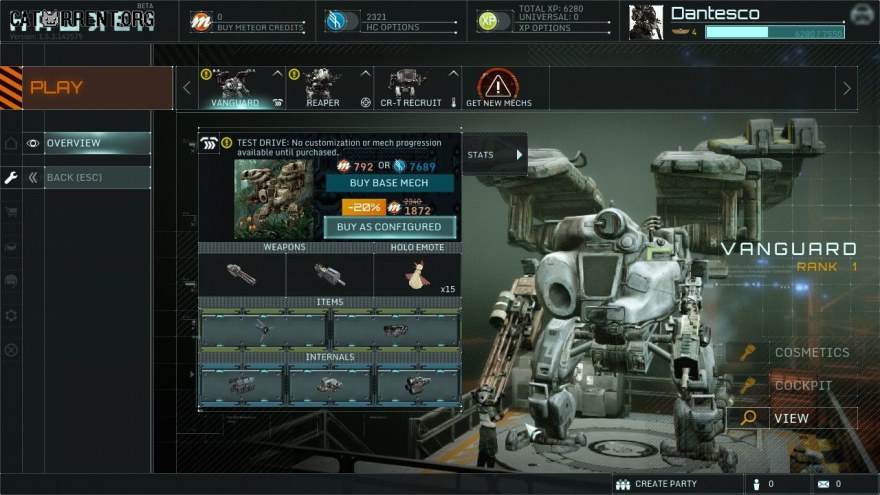Click BUY AS CONFIGURED button

tap(389, 227)
